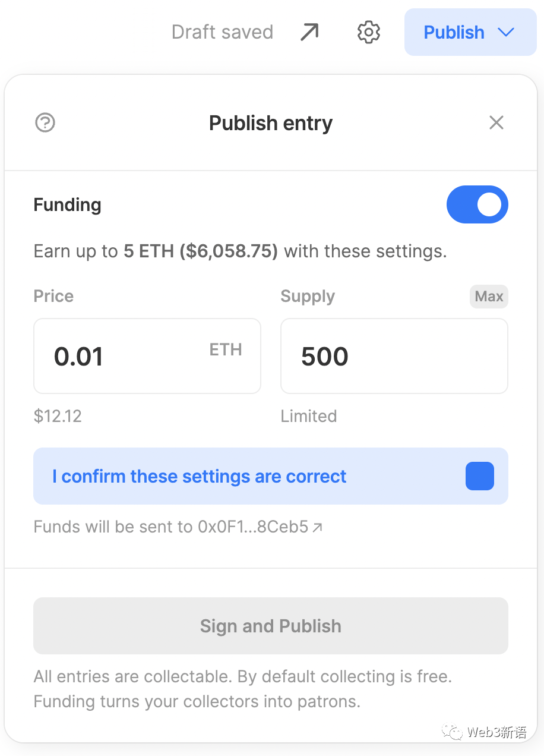Screen dimensions: 544x756
Task: Click the Web3新语 WeChat watermark icon
Action: [454, 732]
